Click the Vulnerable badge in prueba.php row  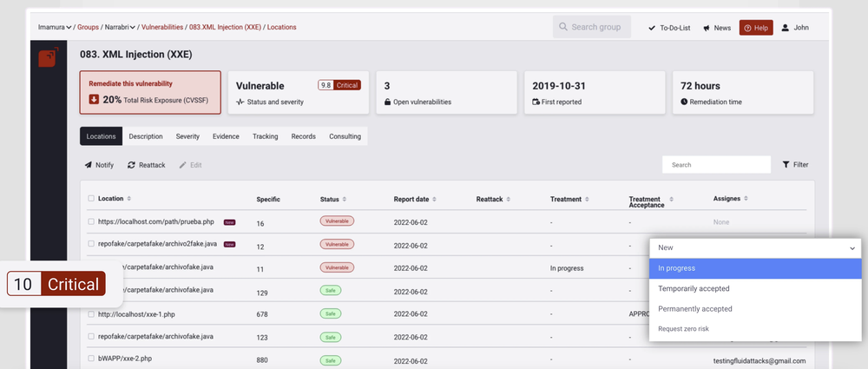tap(337, 221)
